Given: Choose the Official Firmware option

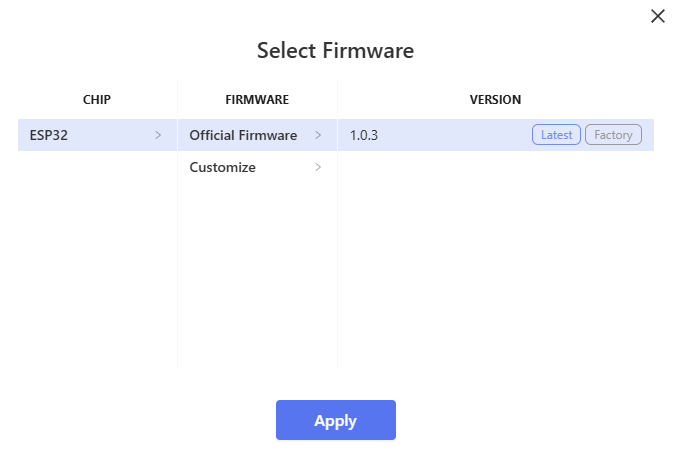Looking at the screenshot, I should pos(243,135).
